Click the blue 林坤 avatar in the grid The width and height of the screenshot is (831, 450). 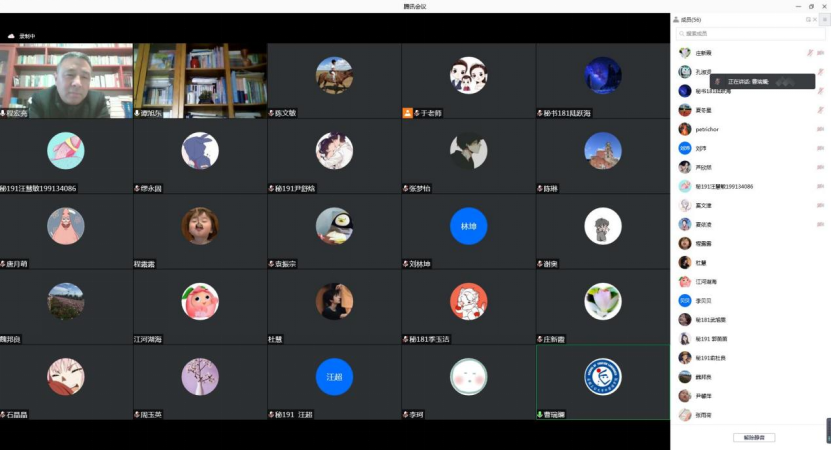(468, 226)
